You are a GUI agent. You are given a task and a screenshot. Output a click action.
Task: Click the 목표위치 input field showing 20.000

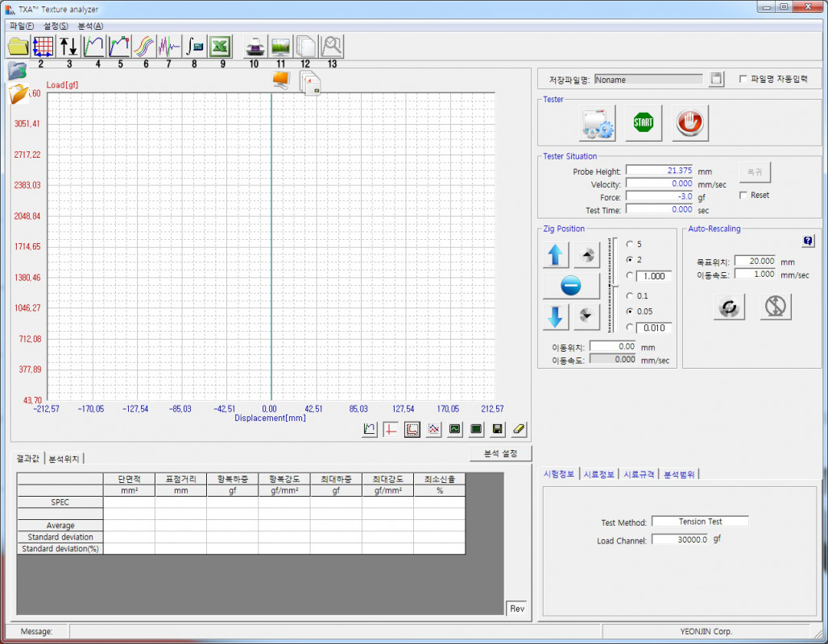click(756, 261)
